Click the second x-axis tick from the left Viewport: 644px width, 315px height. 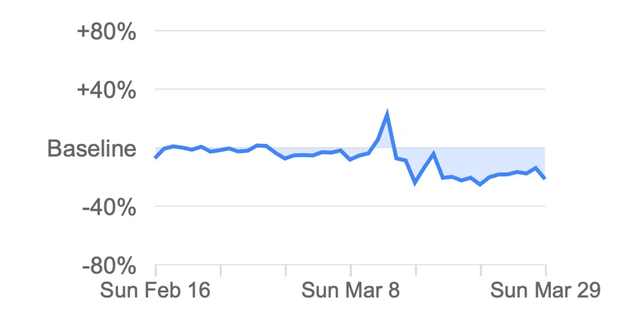[220, 270]
